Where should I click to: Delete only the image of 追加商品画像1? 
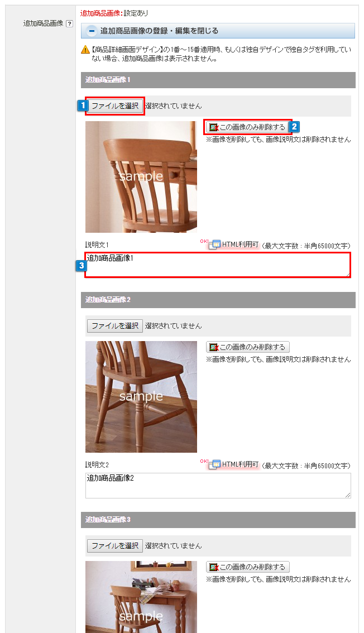tap(248, 127)
